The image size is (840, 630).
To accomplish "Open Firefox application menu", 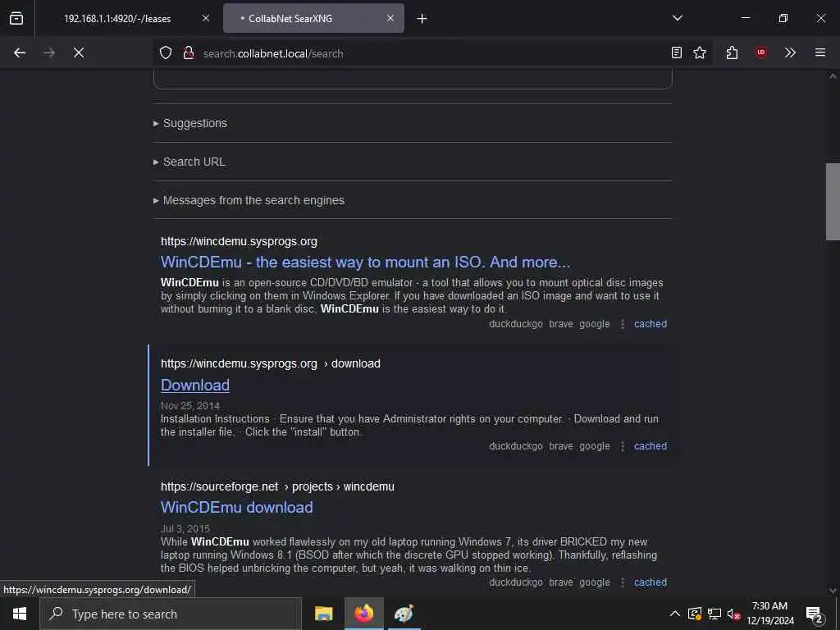I will pos(820,52).
